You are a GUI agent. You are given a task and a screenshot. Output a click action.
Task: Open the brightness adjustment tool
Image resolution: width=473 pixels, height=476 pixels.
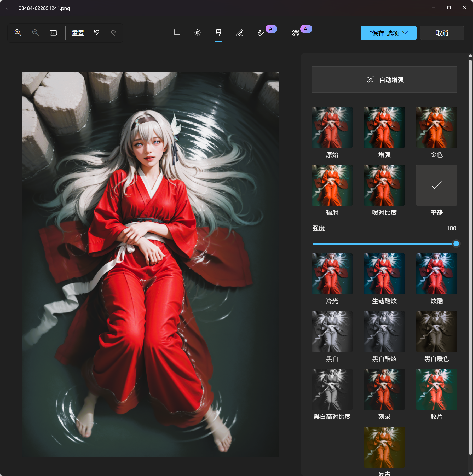pyautogui.click(x=197, y=33)
